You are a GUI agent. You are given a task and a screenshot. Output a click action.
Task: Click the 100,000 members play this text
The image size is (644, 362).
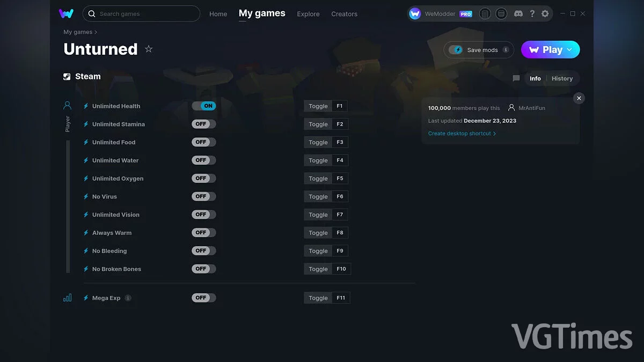464,108
